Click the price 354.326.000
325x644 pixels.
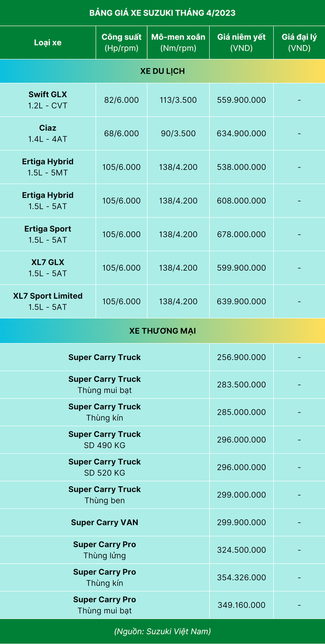pos(241,578)
